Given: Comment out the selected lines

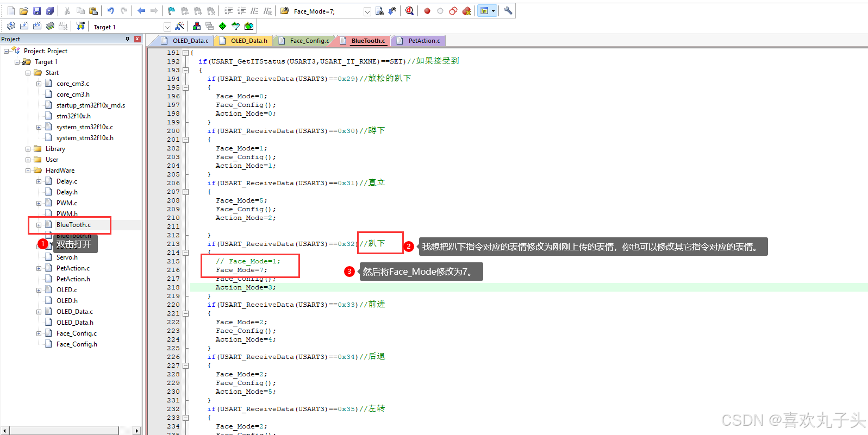Looking at the screenshot, I should [x=254, y=11].
